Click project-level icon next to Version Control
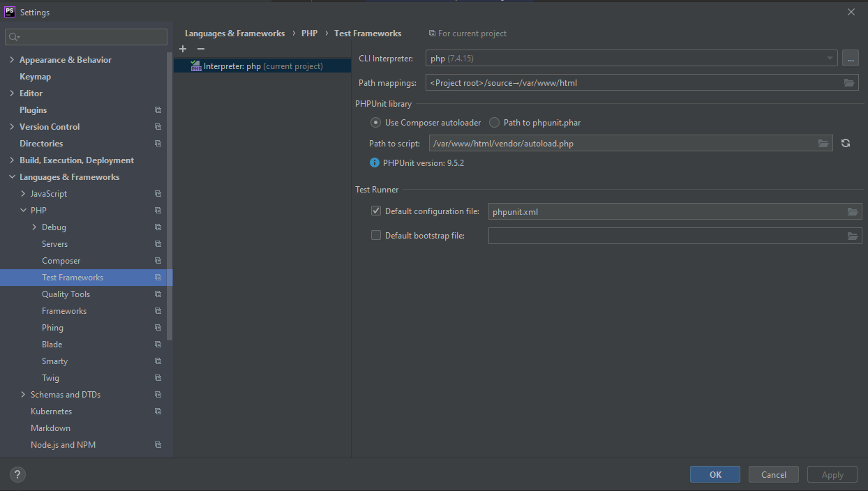This screenshot has width=868, height=491. [x=158, y=127]
